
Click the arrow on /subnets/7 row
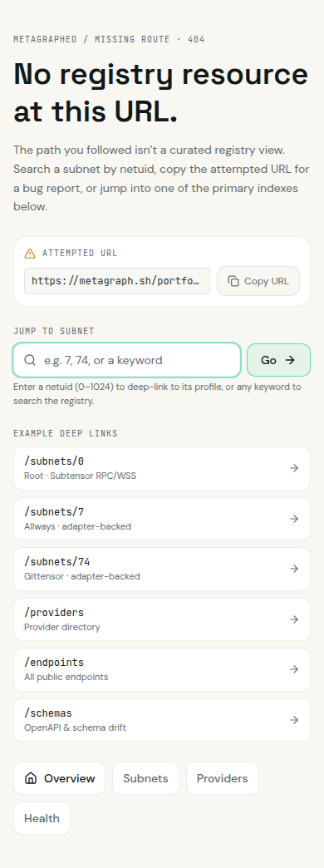[294, 519]
